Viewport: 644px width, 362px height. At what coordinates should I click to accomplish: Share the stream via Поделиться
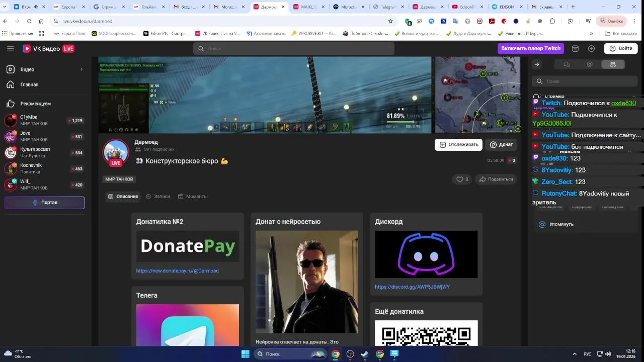496,179
